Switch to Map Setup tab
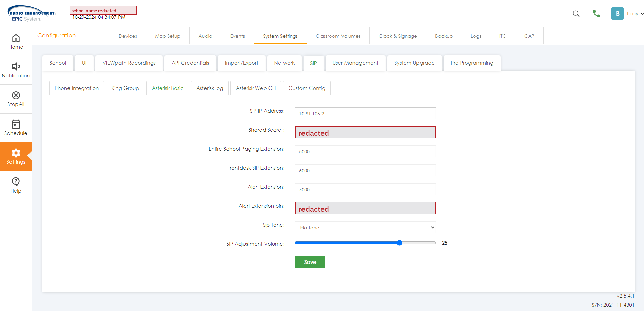The height and width of the screenshot is (311, 644). 168,36
